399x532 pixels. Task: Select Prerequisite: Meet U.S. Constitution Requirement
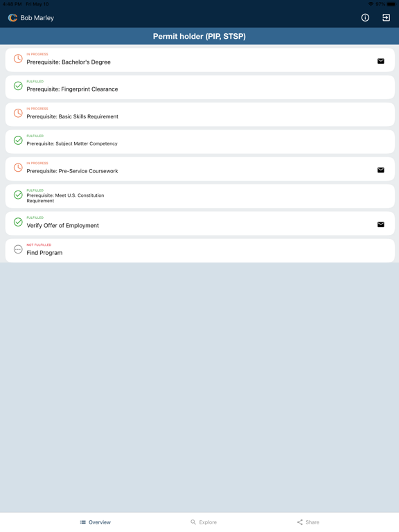pos(199,196)
